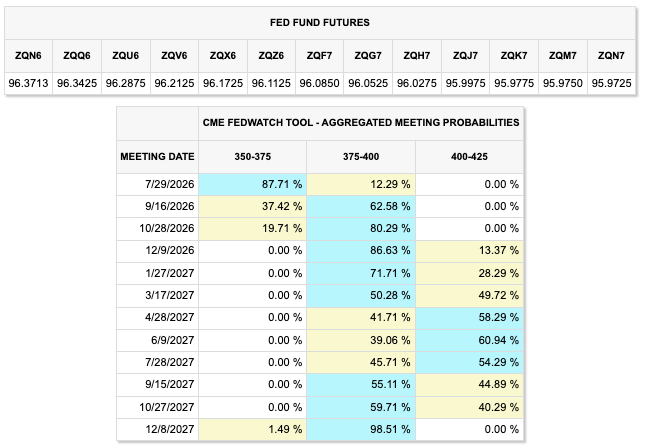Select the ZQM7 futures column header

click(563, 56)
